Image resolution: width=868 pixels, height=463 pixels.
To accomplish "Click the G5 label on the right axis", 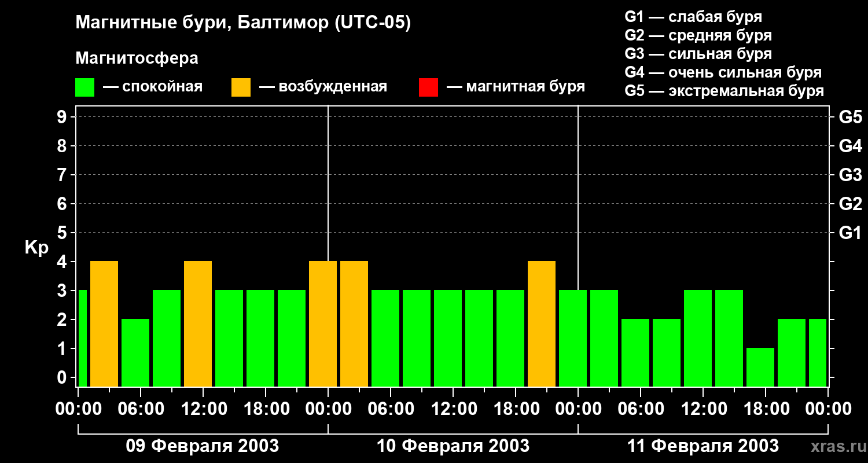I will click(x=850, y=117).
